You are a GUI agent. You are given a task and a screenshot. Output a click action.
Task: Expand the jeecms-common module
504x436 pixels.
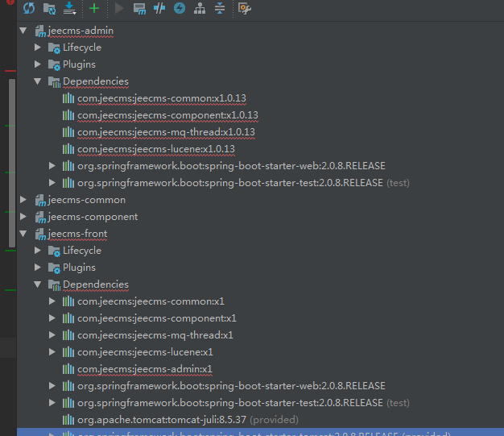(x=23, y=200)
